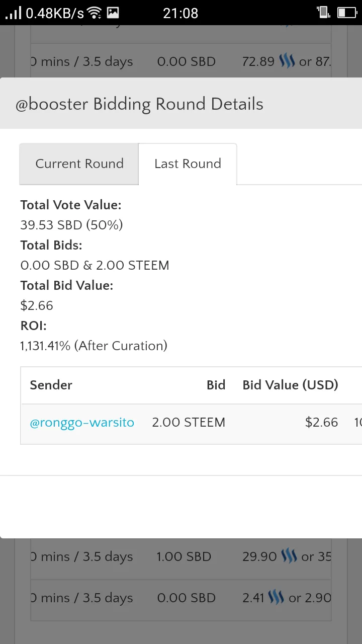
Task: Click the ROI percentage text 1,131.41%
Action: point(45,346)
